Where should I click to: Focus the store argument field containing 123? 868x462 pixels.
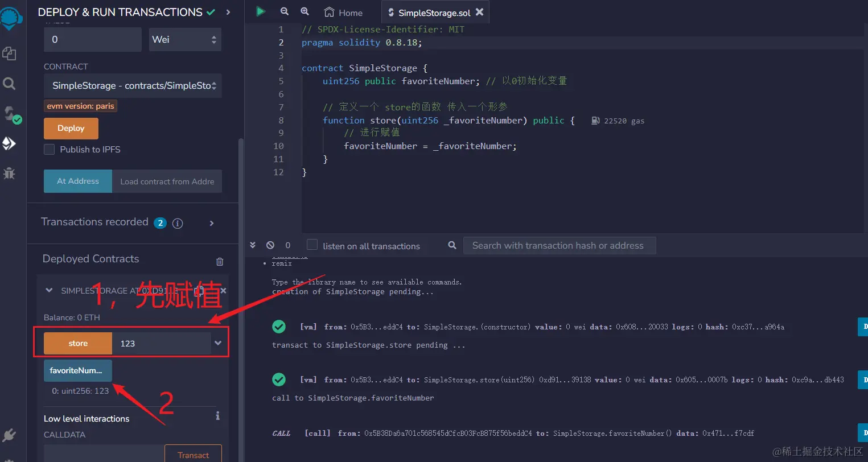point(161,343)
